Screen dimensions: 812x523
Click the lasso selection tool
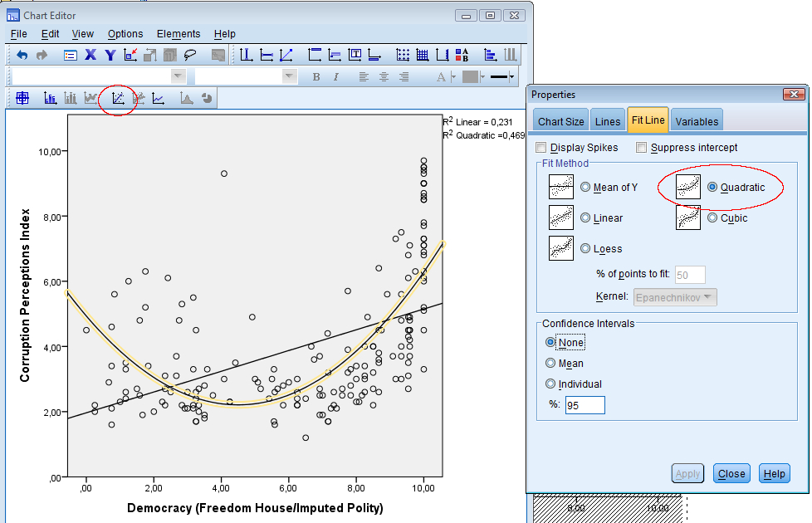(190, 56)
